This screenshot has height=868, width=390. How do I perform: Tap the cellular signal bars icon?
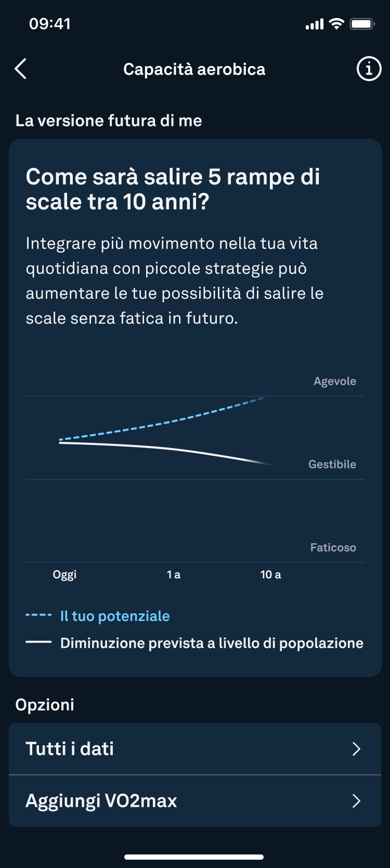pos(314,24)
